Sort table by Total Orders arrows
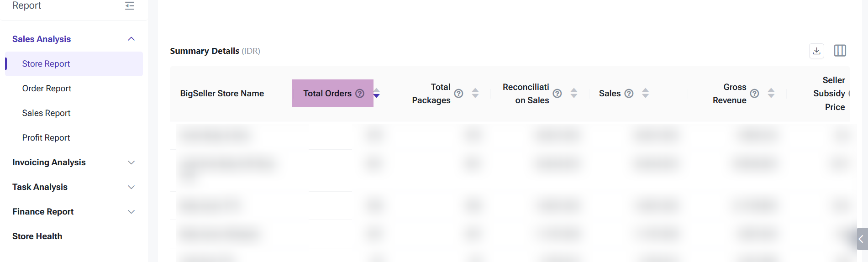Image resolution: width=868 pixels, height=262 pixels. (x=377, y=93)
